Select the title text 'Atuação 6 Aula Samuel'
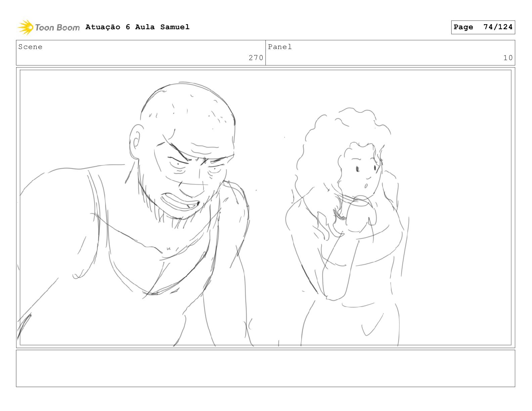Image resolution: width=532 pixels, height=411 pixels. tap(137, 27)
